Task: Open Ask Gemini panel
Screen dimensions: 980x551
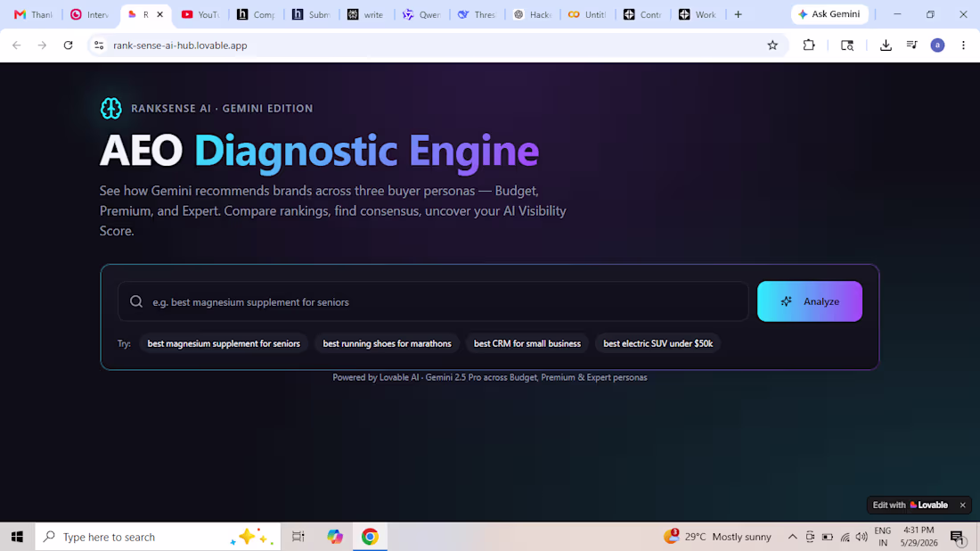Action: click(829, 13)
